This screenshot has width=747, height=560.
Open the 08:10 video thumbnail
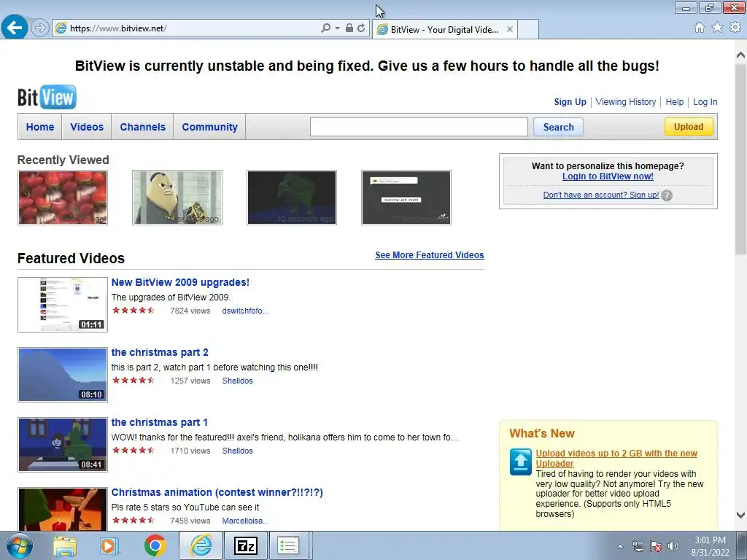63,375
